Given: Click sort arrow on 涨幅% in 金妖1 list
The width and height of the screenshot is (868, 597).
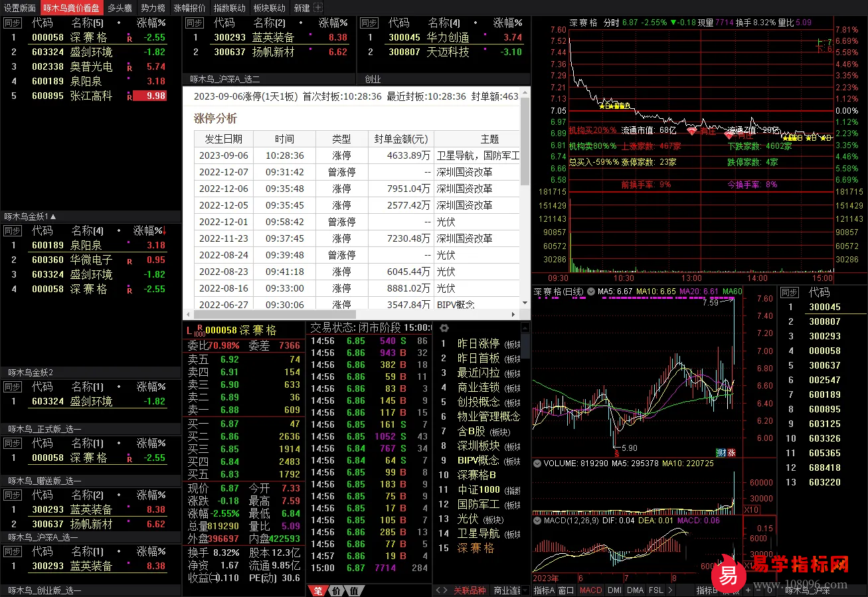Looking at the screenshot, I should click(x=164, y=231).
